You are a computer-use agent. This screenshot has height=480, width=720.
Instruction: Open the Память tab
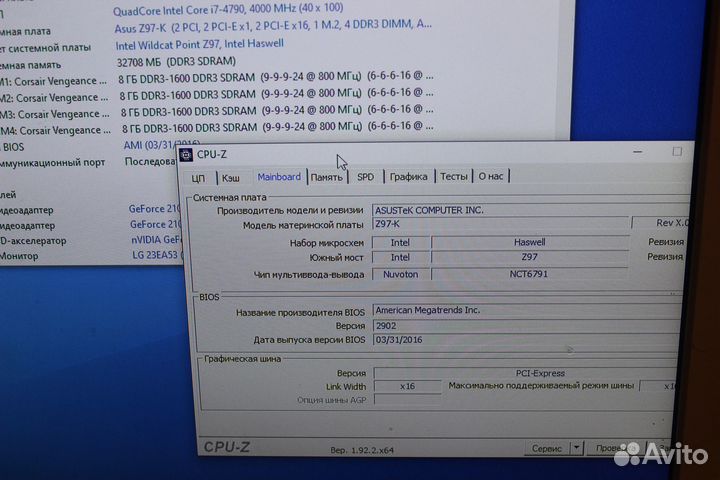pos(326,177)
